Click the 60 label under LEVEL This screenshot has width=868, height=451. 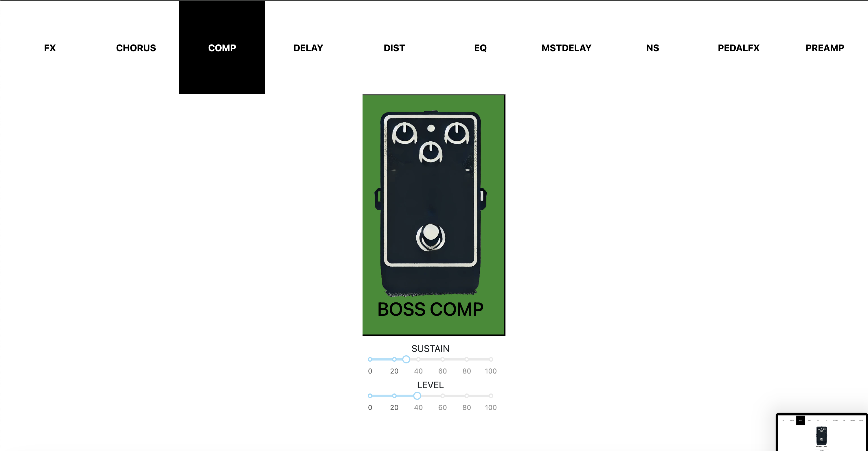coord(442,407)
